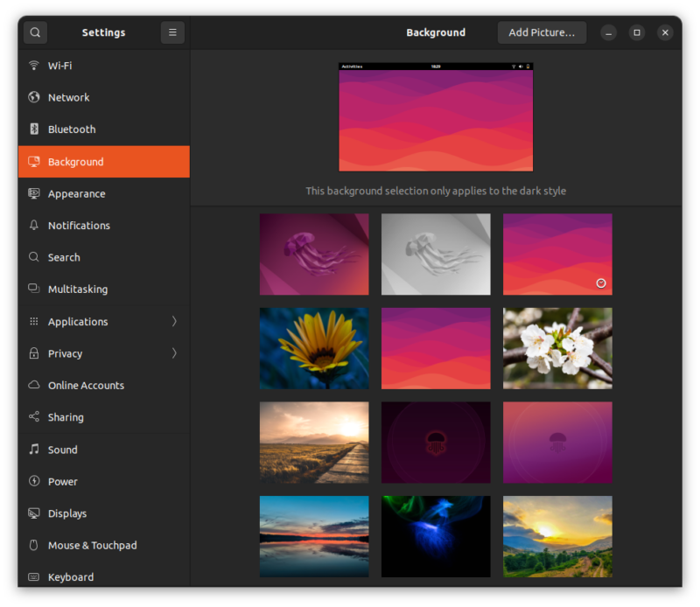This screenshot has width=700, height=607.
Task: Click the Online Accounts cloud icon
Action: pyautogui.click(x=34, y=385)
